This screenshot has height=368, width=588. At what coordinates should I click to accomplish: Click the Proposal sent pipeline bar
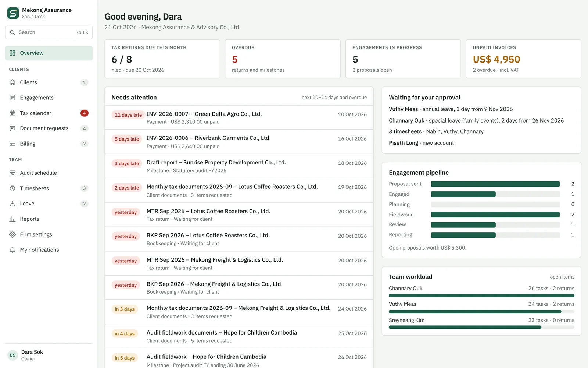(x=495, y=184)
